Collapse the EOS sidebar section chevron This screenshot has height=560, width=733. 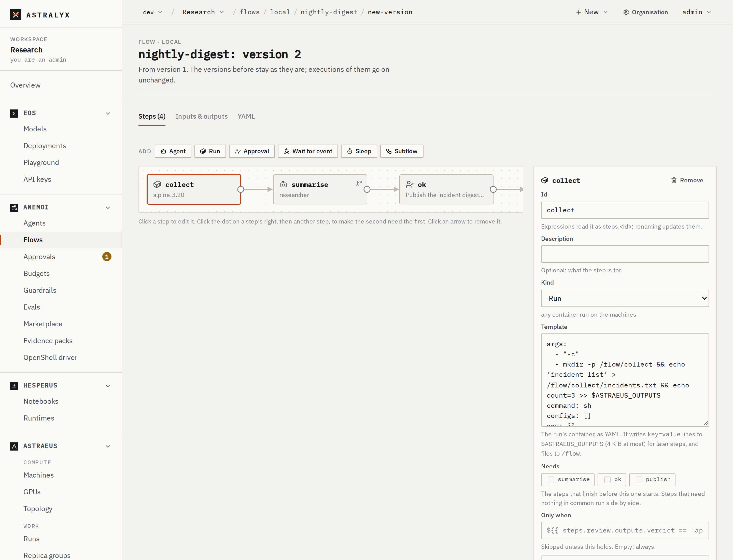[108, 113]
